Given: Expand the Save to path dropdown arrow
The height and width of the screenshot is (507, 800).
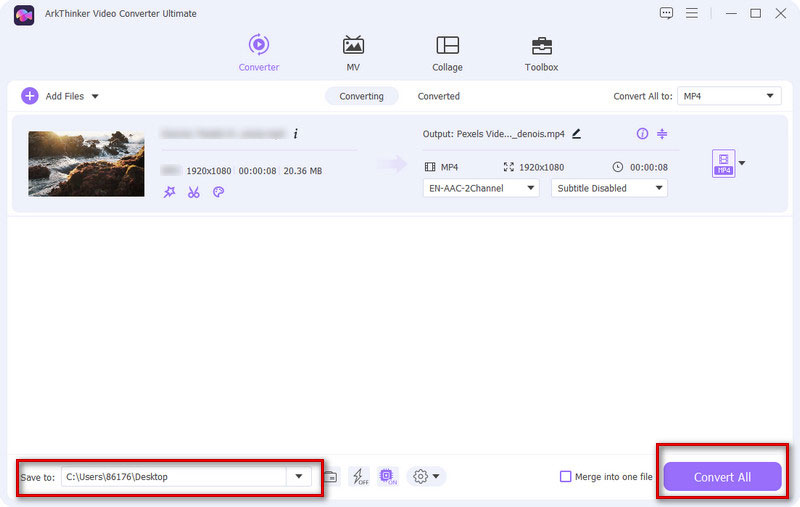Looking at the screenshot, I should pos(299,476).
